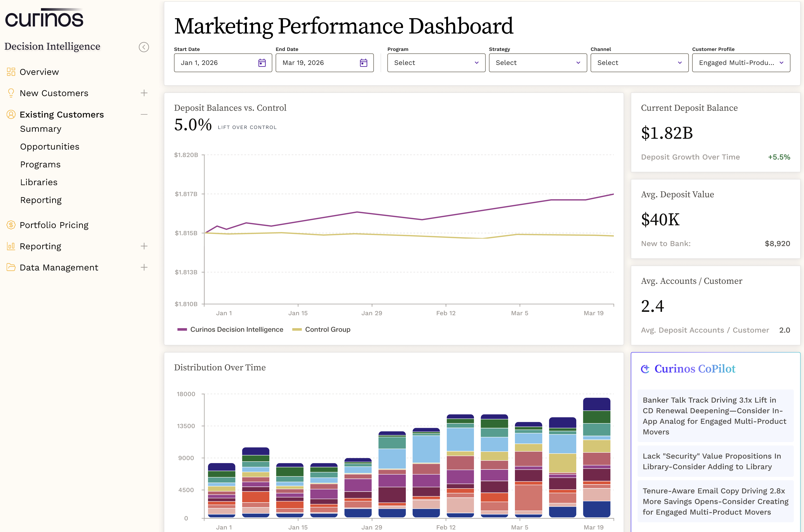Click the Existing Customers label
Screen dimensions: 804x532
tap(62, 115)
